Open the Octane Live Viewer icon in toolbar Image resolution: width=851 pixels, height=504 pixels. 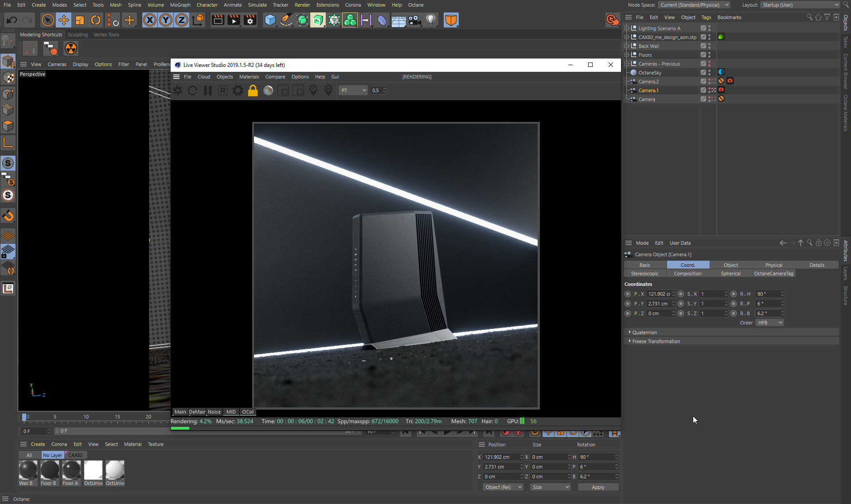tap(612, 20)
